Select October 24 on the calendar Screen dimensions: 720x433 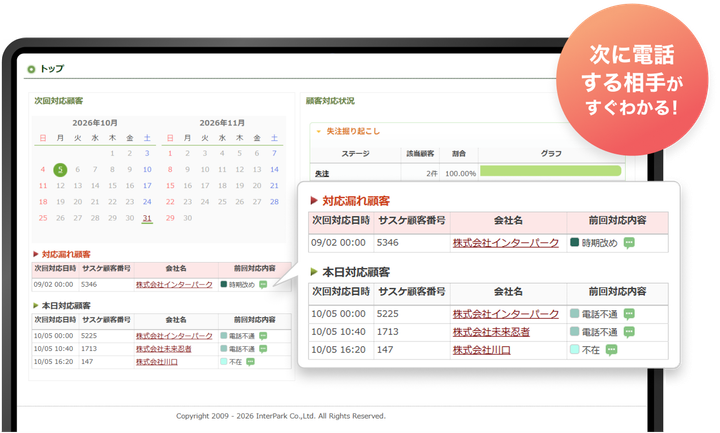point(147,202)
